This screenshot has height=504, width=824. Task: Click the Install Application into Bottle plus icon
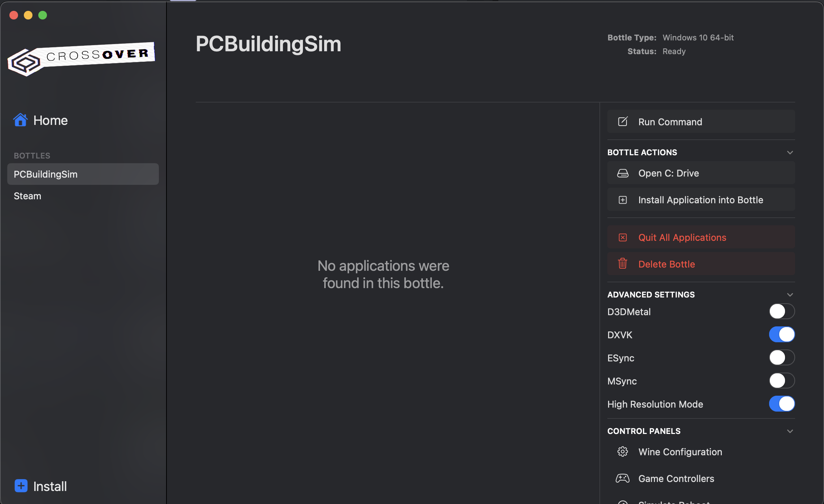tap(623, 199)
